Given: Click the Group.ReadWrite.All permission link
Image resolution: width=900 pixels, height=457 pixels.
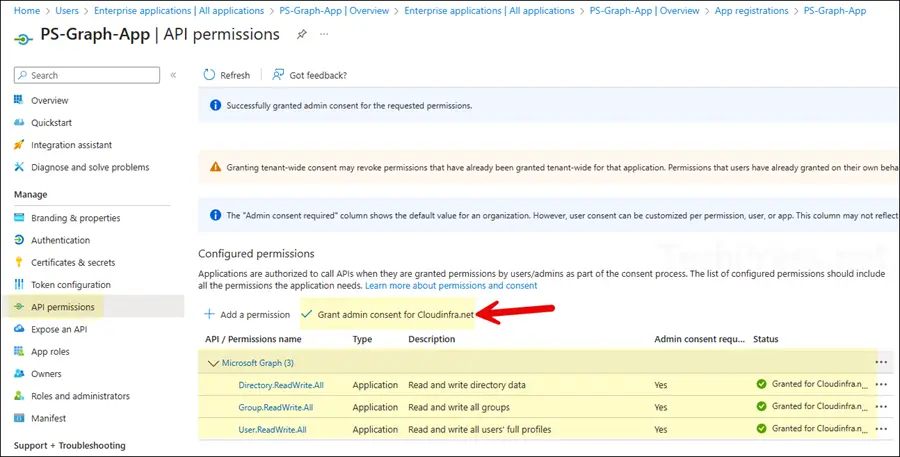Looking at the screenshot, I should pos(275,407).
